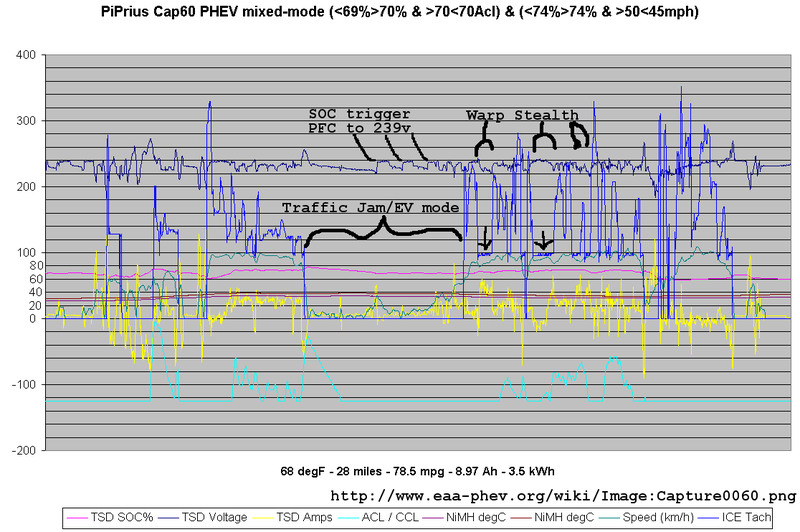Viewport: 800px width, 532px height.
Task: Click the y-axis label '40'
Action: click(36, 292)
